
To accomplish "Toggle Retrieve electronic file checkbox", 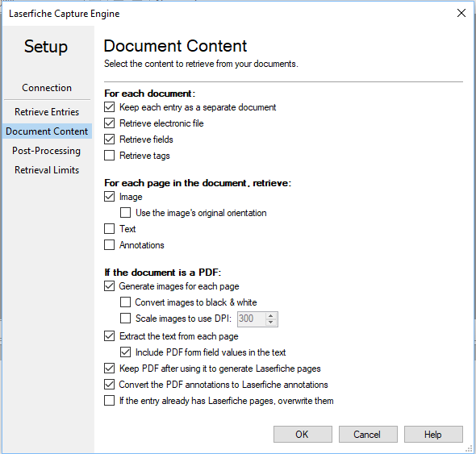I will pyautogui.click(x=109, y=123).
